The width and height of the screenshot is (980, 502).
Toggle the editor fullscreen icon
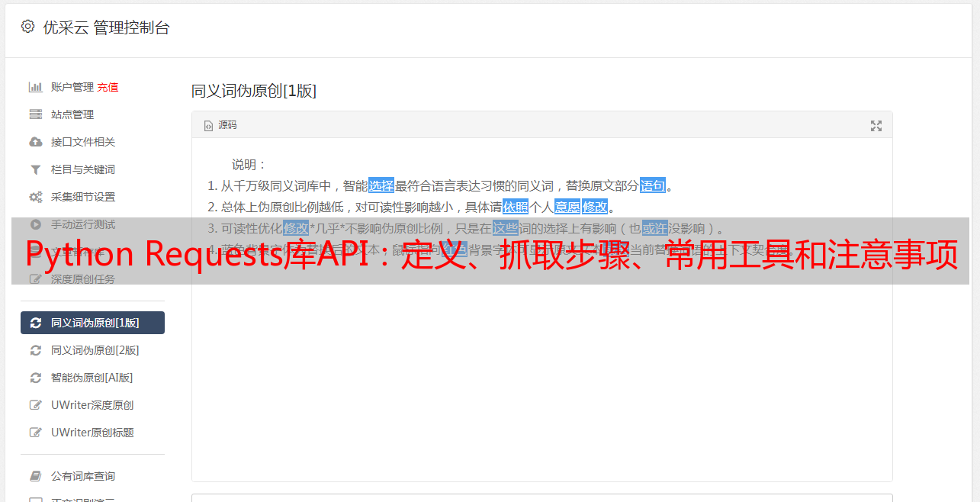click(x=876, y=126)
